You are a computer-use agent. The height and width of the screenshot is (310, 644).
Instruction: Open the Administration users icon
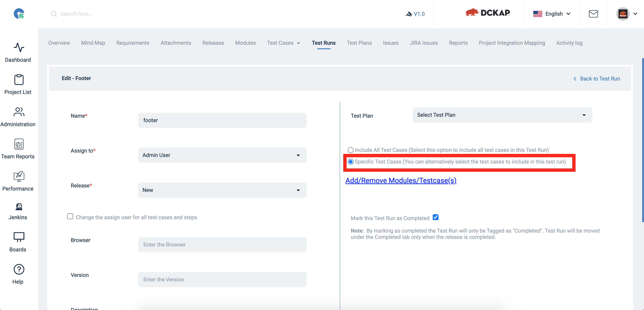[19, 112]
